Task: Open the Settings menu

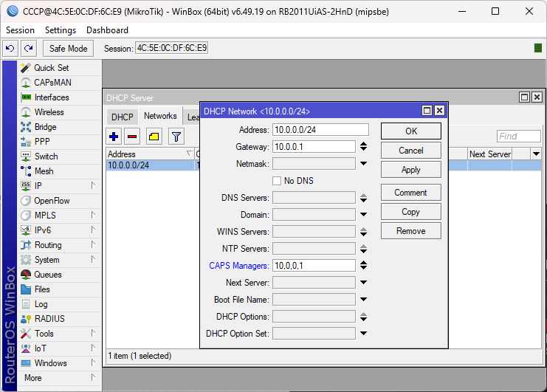Action: click(x=61, y=30)
